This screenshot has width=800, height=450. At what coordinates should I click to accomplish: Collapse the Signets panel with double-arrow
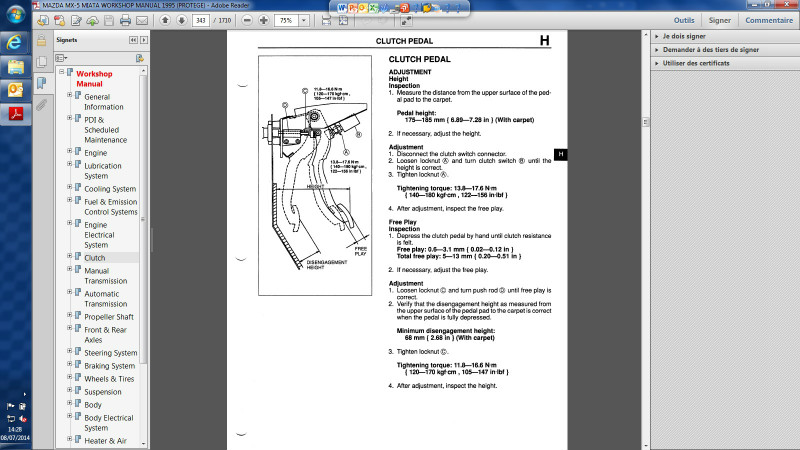[133, 40]
